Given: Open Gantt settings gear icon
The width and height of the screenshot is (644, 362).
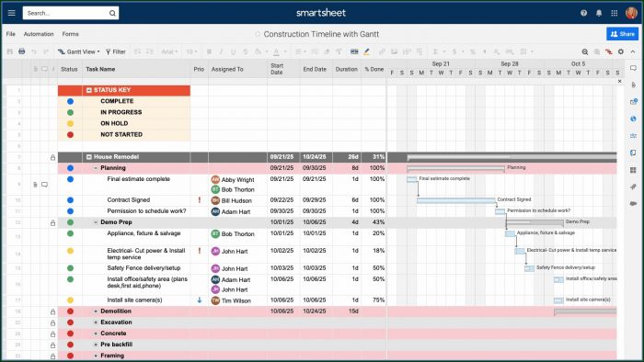Looking at the screenshot, I should coord(621,51).
